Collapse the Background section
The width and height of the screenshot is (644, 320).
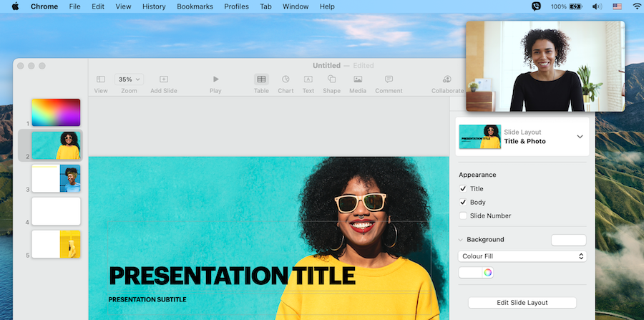[460, 240]
